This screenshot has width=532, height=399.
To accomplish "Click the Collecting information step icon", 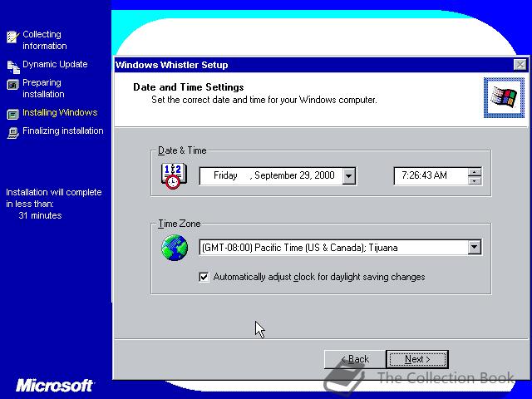I will coord(13,37).
